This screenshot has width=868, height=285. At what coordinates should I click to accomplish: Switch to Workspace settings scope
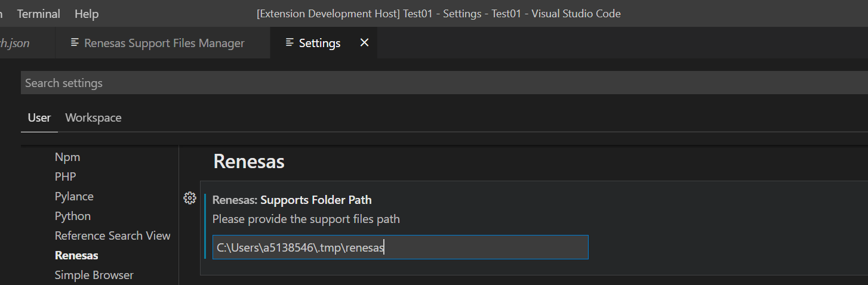(x=93, y=118)
